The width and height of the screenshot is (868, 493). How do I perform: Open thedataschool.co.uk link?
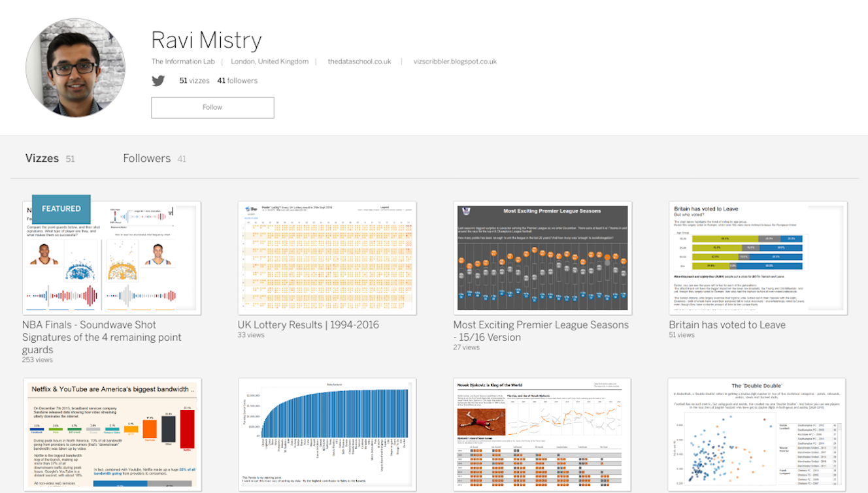coord(359,61)
